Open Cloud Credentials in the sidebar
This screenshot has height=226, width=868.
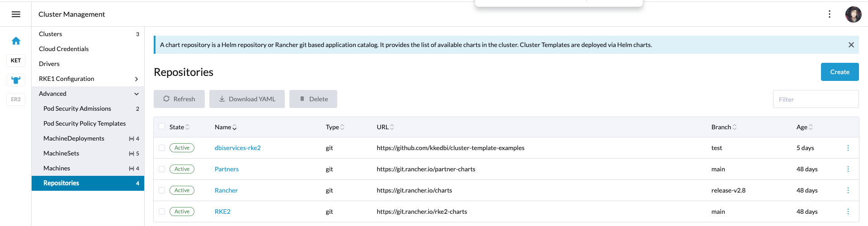tap(64, 49)
